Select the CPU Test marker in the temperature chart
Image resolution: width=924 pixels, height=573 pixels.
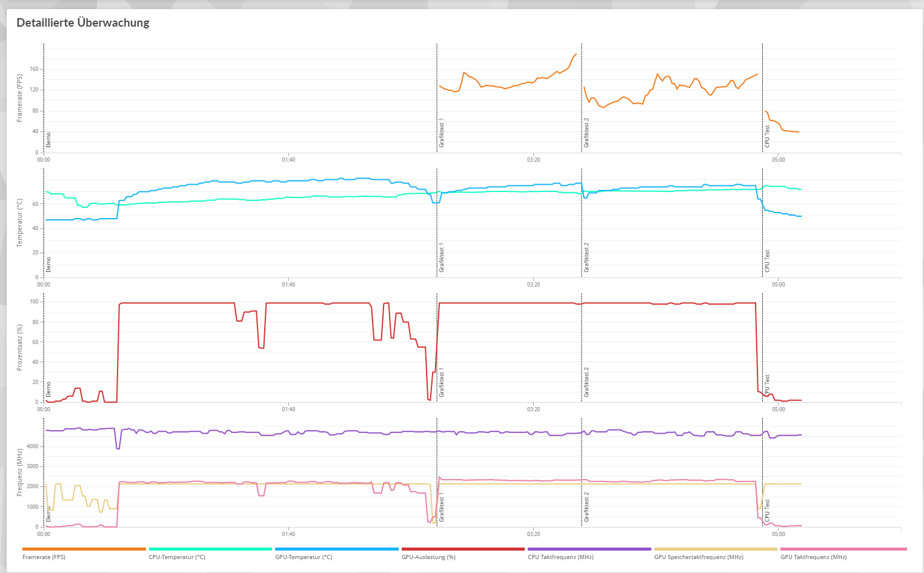(767, 261)
